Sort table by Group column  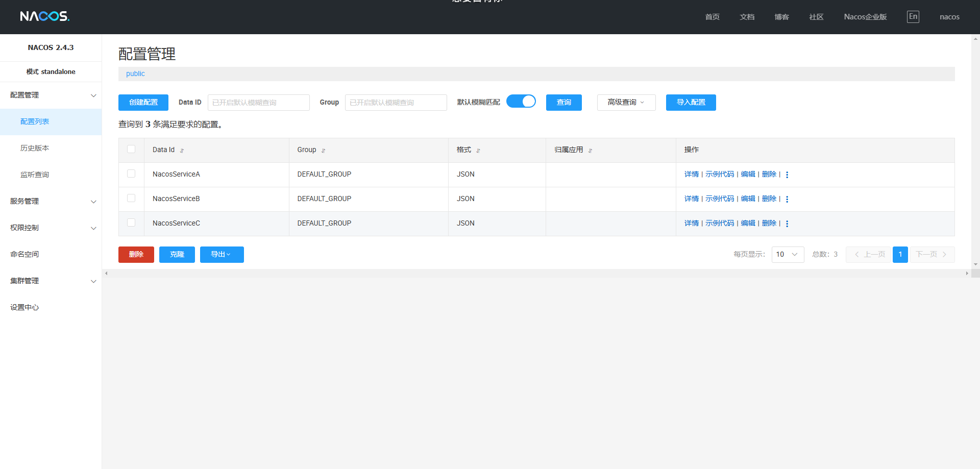(x=323, y=151)
